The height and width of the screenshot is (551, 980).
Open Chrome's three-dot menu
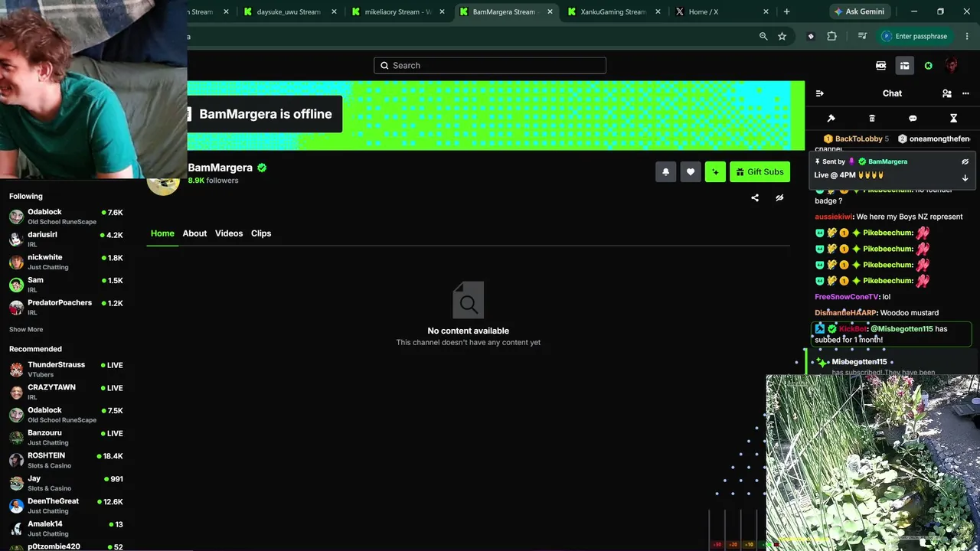[966, 36]
